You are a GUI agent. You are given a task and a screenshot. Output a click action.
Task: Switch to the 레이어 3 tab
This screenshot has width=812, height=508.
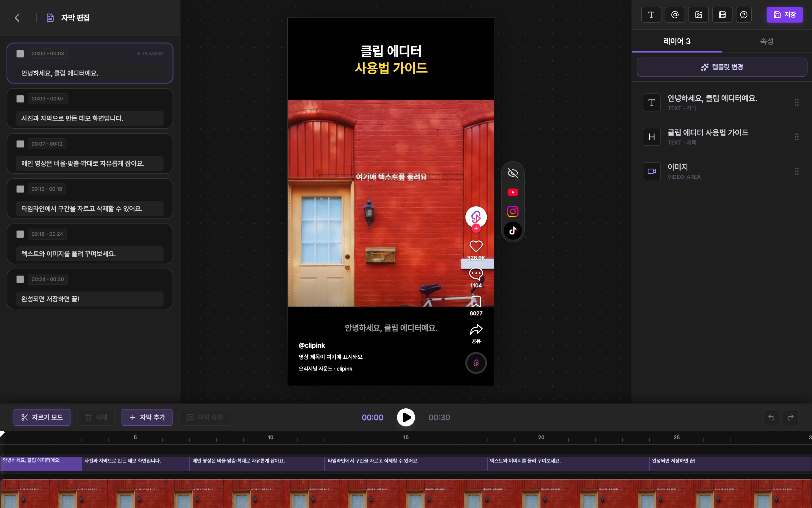677,41
